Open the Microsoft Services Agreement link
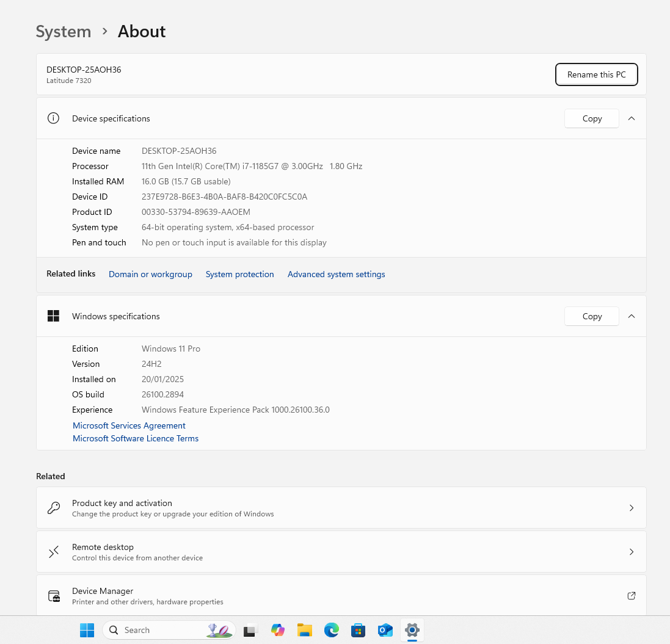Viewport: 670px width, 644px height. [x=129, y=425]
